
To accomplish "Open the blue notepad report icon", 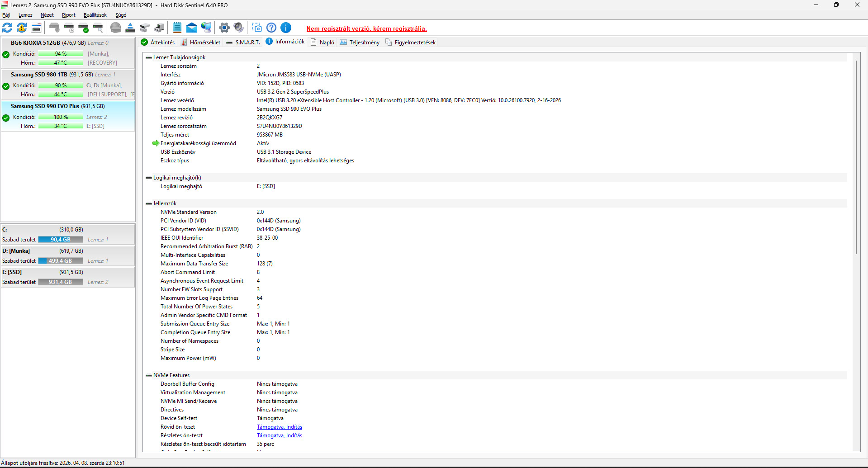I will [177, 28].
